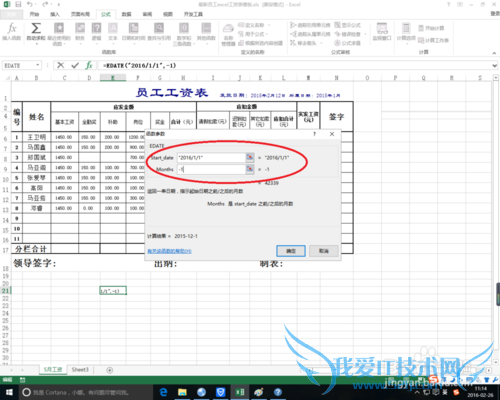This screenshot has height=400, width=500.
Task: Switch to the Home ribbon tab
Action: tap(34, 14)
